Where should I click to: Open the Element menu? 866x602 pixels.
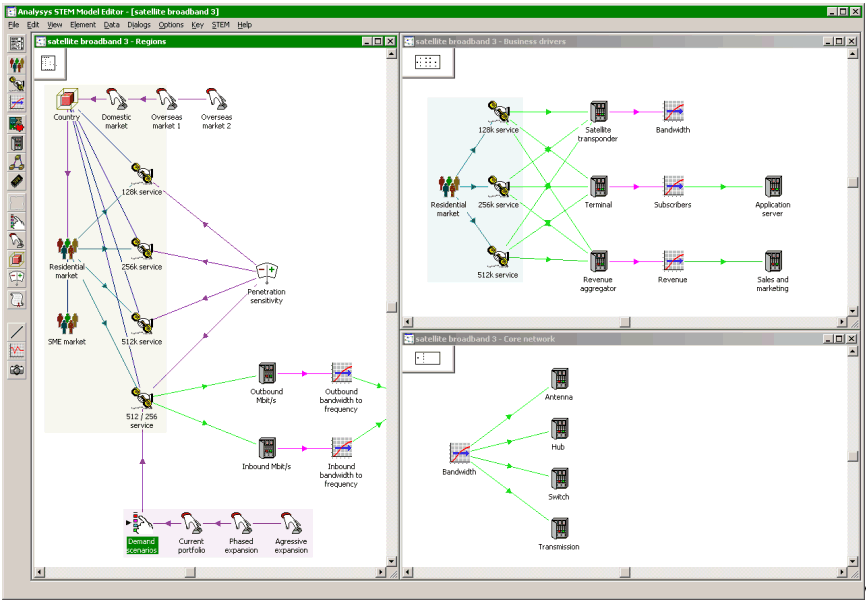click(x=83, y=24)
